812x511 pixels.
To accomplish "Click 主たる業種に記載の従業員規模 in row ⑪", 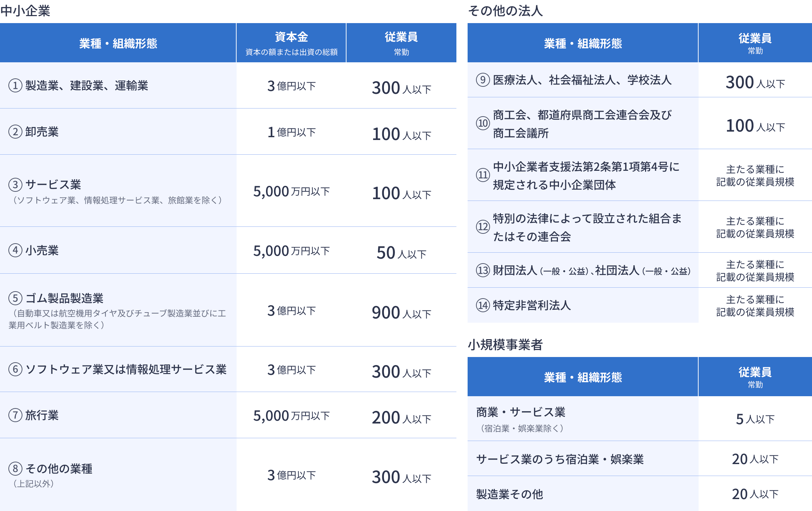I will 755,175.
